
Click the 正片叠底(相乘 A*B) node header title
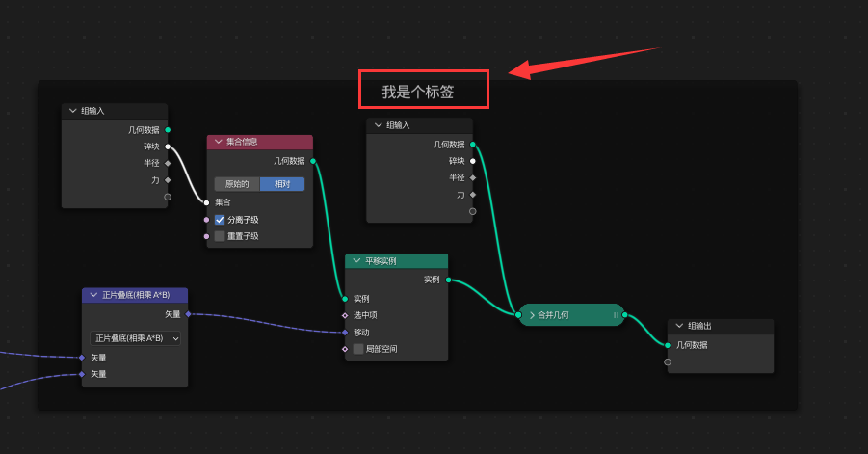136,295
